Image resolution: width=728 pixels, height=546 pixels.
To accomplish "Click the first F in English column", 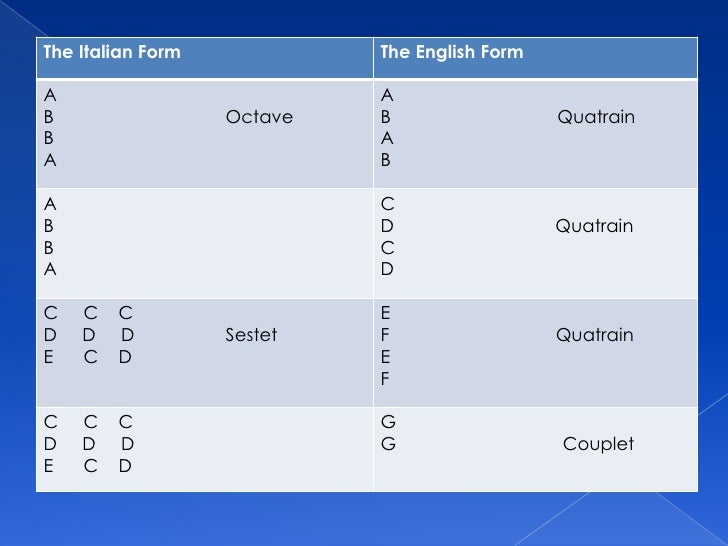I will click(x=385, y=334).
